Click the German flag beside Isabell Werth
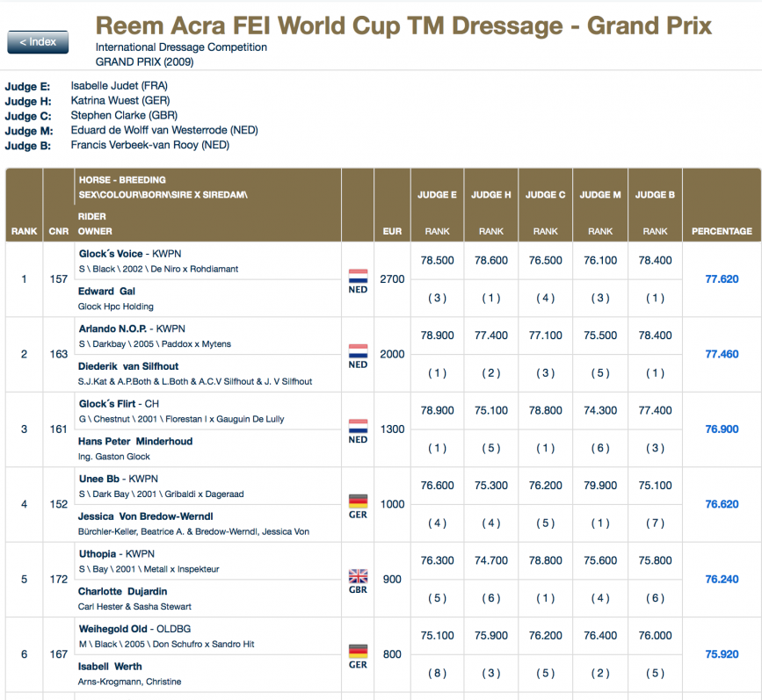 358,651
